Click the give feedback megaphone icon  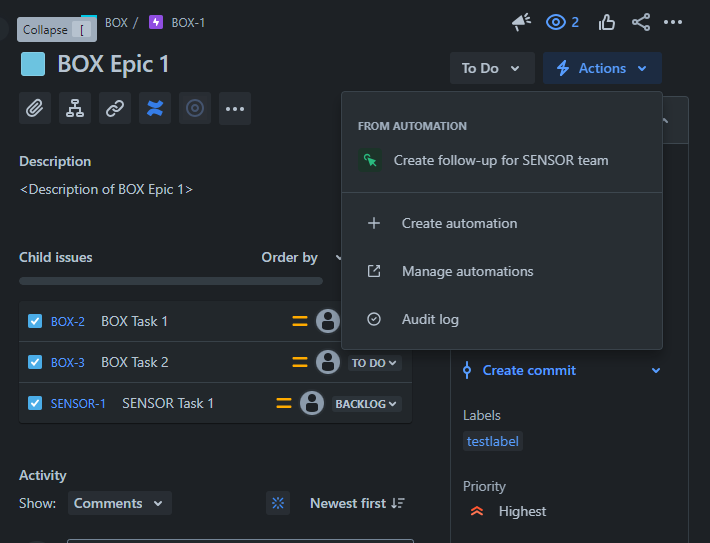pos(522,22)
